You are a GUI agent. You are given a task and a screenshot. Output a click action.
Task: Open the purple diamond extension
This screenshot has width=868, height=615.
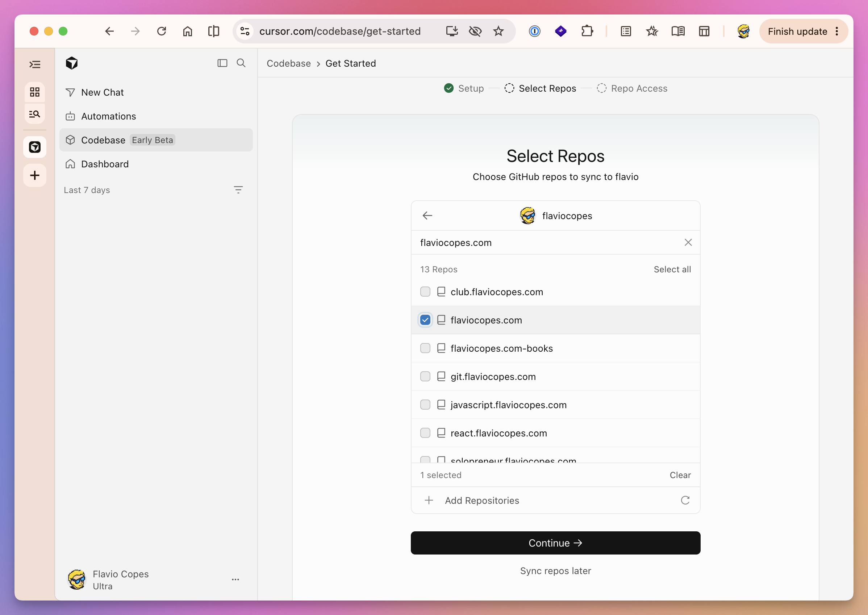tap(560, 31)
